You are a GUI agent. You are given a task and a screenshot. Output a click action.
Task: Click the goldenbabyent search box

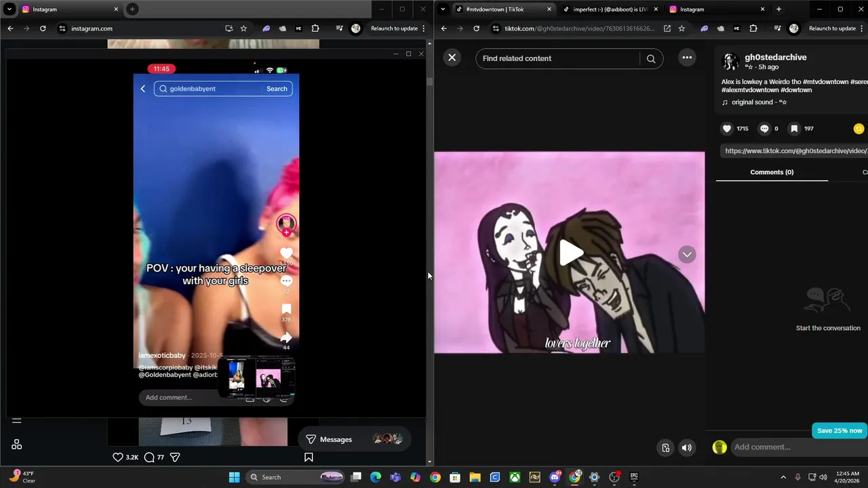pos(209,89)
